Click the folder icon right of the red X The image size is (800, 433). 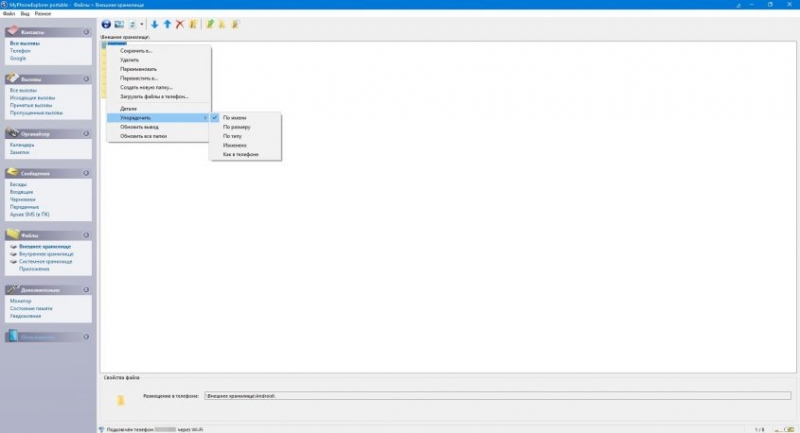(x=193, y=24)
